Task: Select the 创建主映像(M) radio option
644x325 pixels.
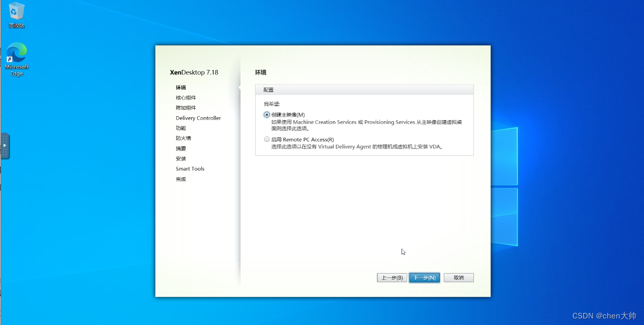Action: tap(267, 115)
